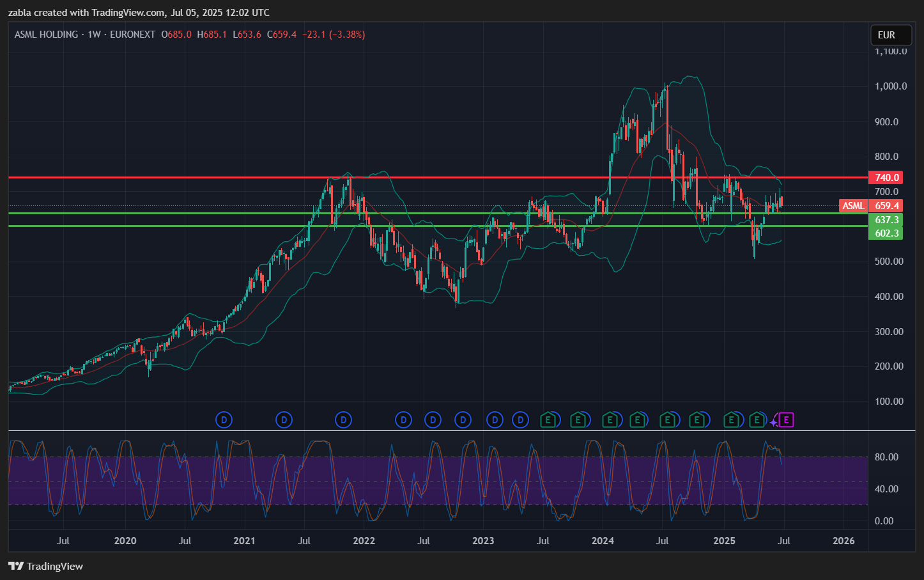This screenshot has height=580, width=924.
Task: Click the 2021 time axis label
Action: 244,541
